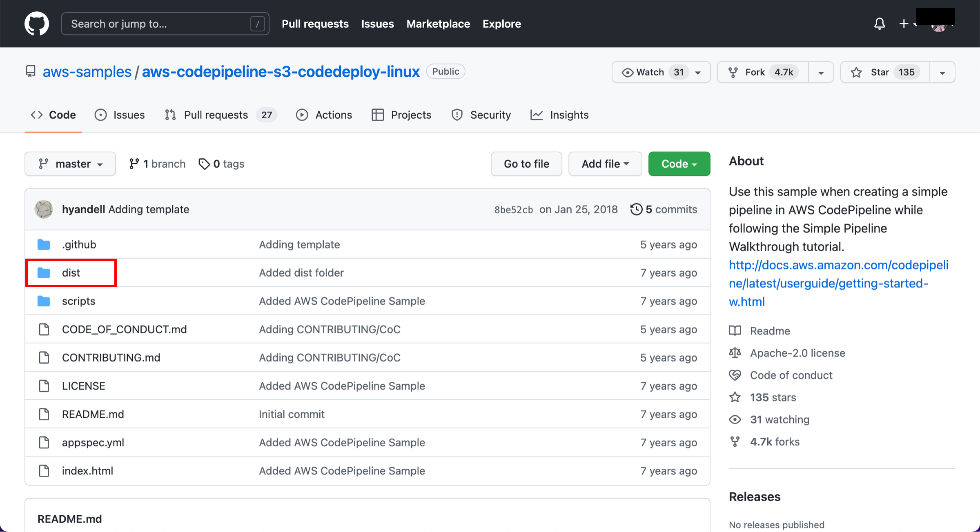Toggle Star on this repository
The image size is (980, 532).
coord(885,72)
